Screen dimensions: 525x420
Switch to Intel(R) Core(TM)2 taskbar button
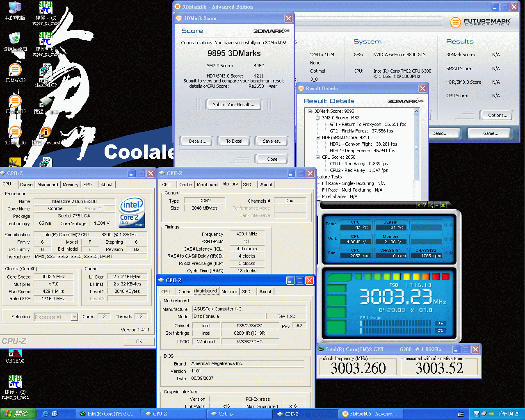click(108, 414)
